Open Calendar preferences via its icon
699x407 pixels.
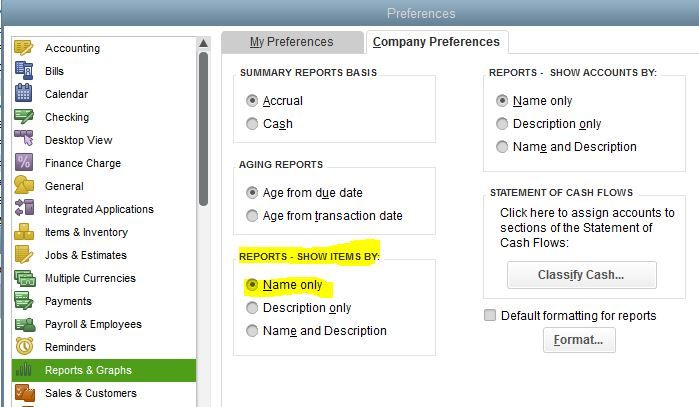(x=24, y=94)
